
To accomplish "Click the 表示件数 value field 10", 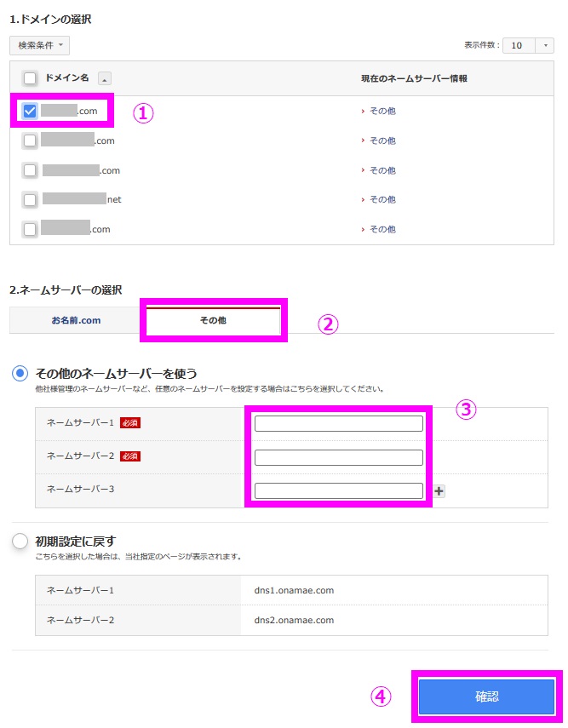I will (519, 45).
